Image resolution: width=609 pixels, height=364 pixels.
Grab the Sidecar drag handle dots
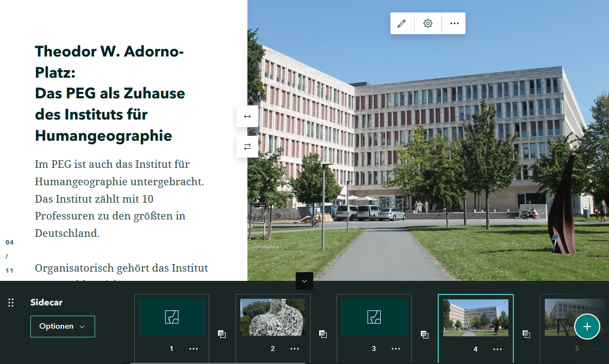pyautogui.click(x=11, y=303)
